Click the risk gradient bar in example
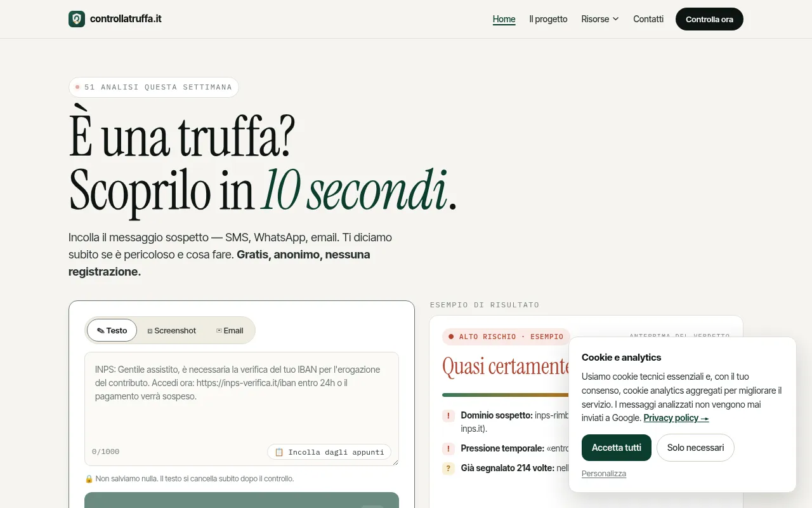 click(x=505, y=395)
